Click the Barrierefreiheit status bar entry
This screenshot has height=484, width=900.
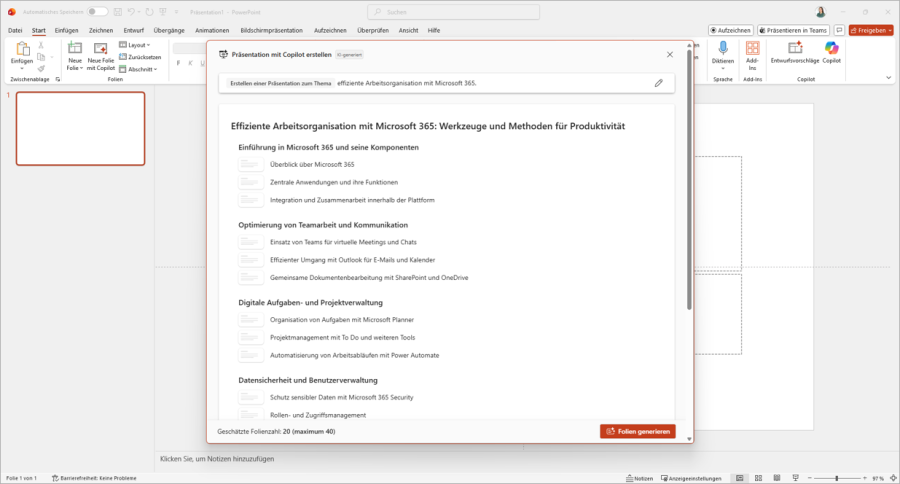pos(94,478)
